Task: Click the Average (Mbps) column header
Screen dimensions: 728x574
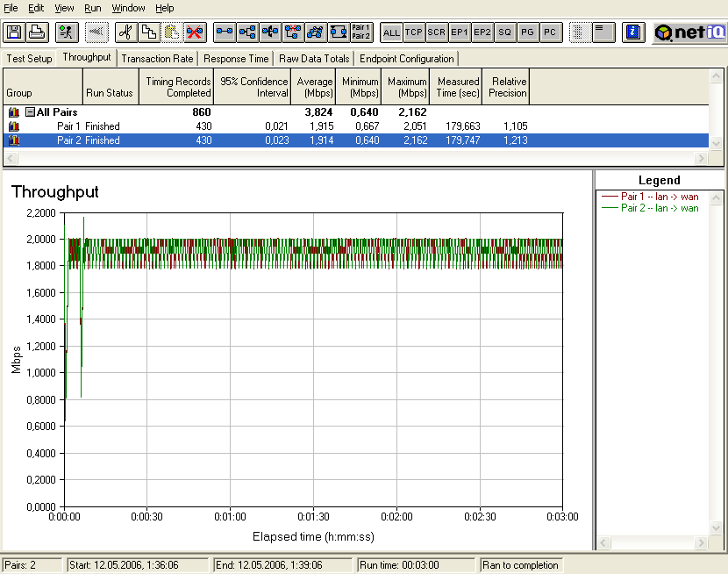Action: click(313, 86)
